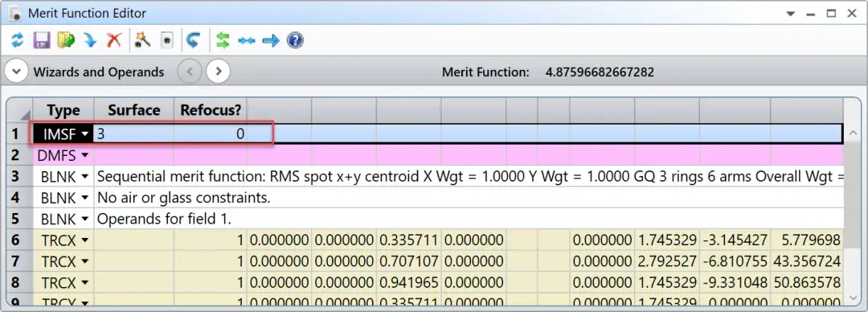
Task: Save the merit function with floppy icon
Action: pyautogui.click(x=42, y=40)
